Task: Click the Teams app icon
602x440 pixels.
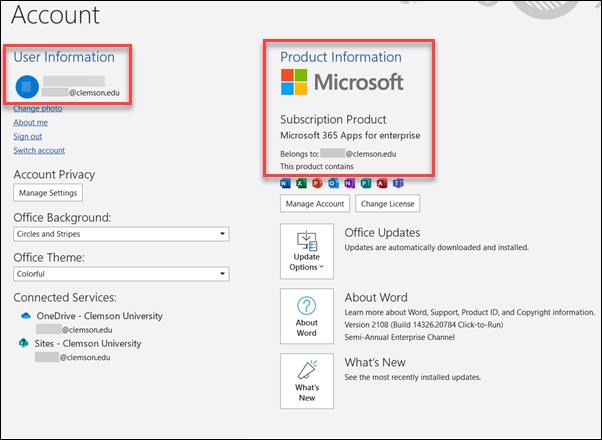Action: 398,184
